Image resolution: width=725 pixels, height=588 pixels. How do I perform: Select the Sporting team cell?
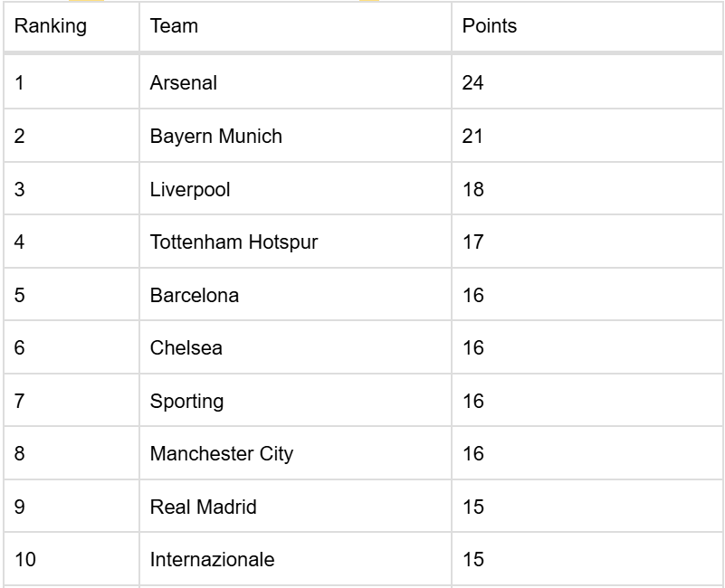[x=187, y=401]
